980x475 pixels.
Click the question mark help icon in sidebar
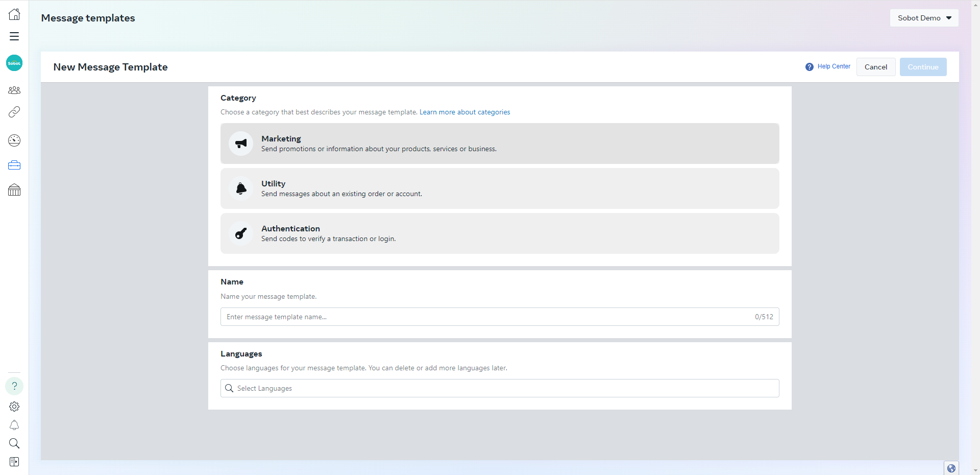(x=14, y=386)
